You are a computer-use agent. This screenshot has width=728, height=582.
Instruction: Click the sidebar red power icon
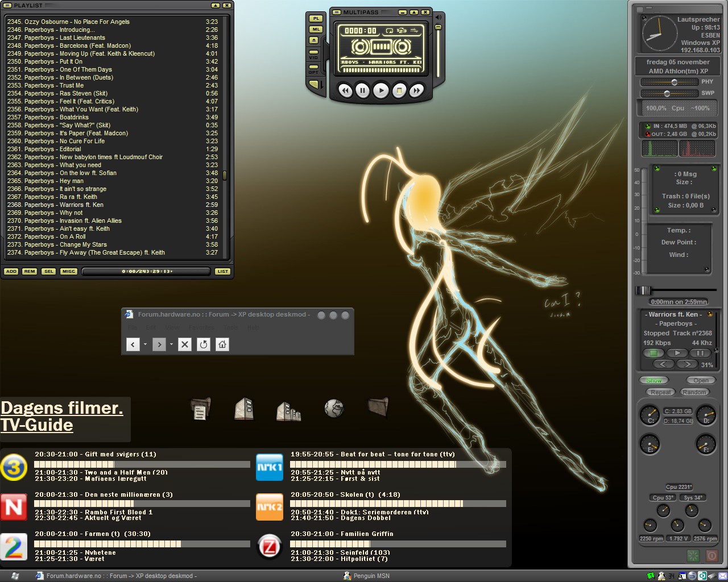pyautogui.click(x=712, y=556)
